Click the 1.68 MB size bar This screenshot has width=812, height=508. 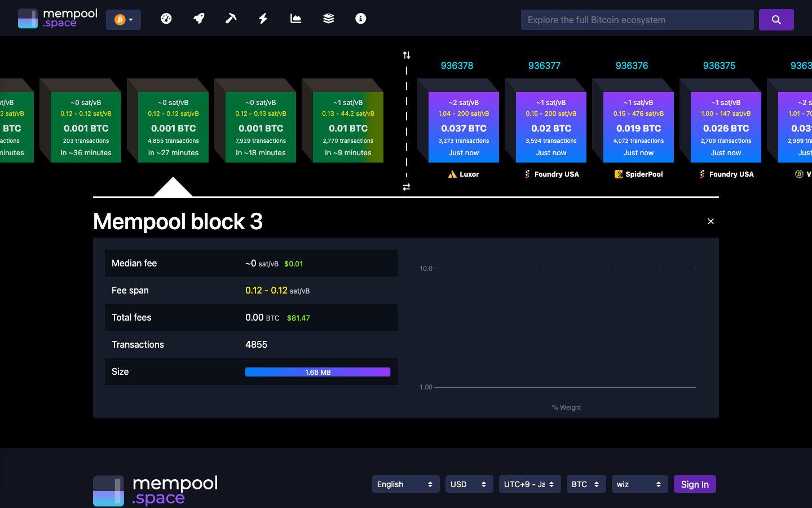[317, 371]
